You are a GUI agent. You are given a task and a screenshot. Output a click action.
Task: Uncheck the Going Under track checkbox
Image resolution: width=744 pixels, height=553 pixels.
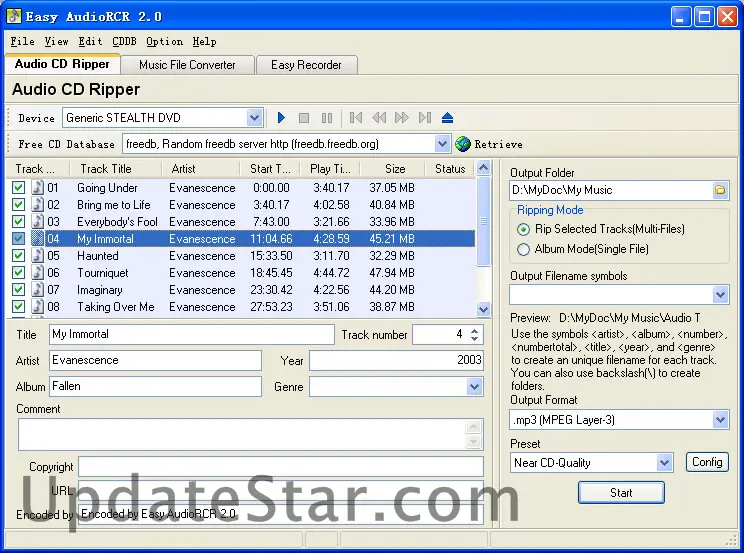[x=19, y=188]
